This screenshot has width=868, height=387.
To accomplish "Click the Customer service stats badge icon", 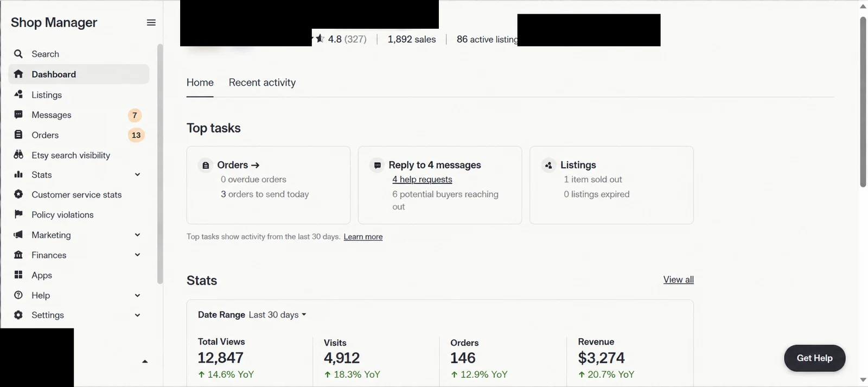I will (x=18, y=194).
